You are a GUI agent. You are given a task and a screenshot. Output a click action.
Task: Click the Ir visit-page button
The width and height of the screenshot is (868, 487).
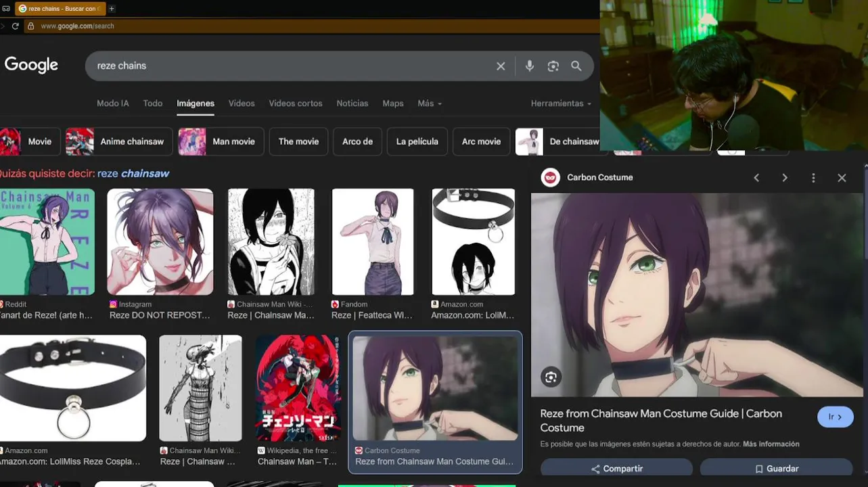click(x=835, y=417)
